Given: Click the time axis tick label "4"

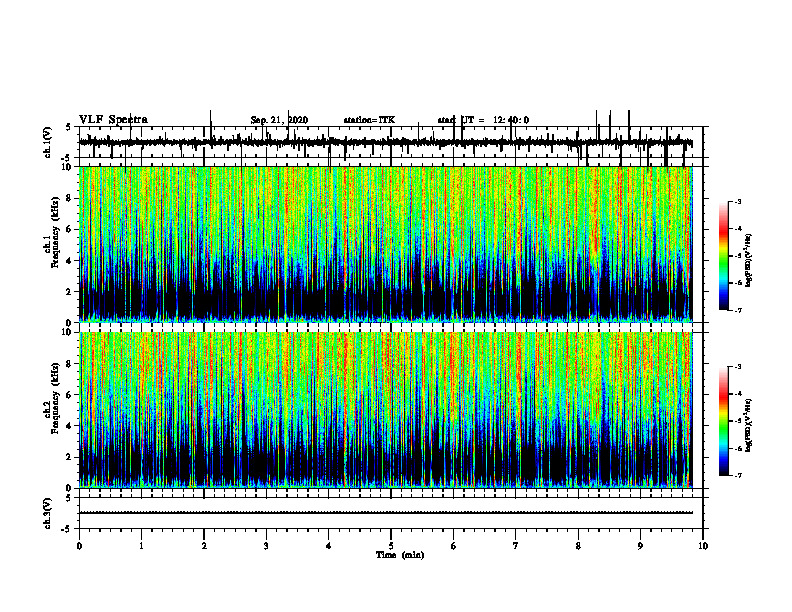Looking at the screenshot, I should [x=329, y=546].
